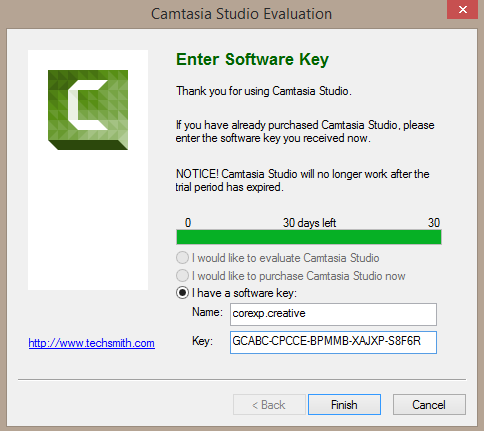Cancel the evaluation dialog
The image size is (484, 431).
click(429, 405)
